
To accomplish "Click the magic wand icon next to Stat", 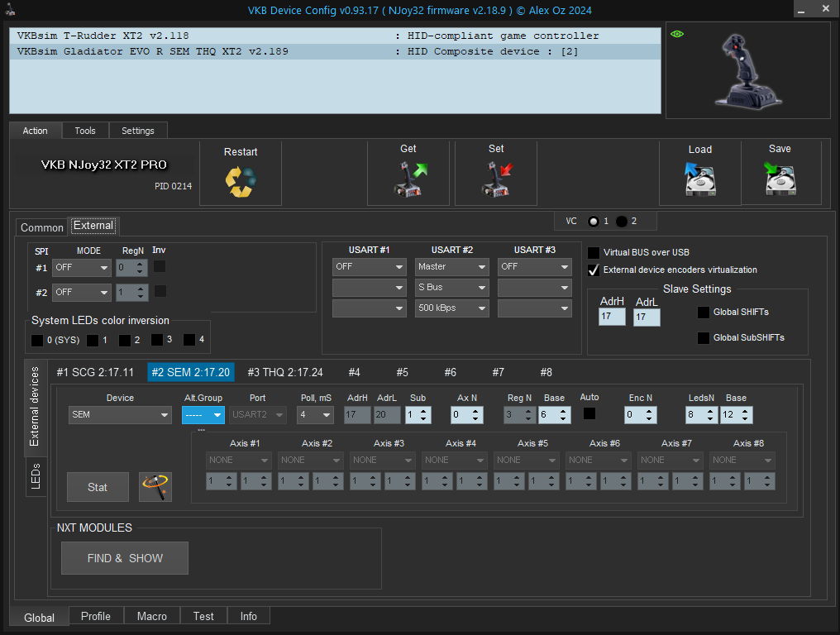I will tap(155, 486).
